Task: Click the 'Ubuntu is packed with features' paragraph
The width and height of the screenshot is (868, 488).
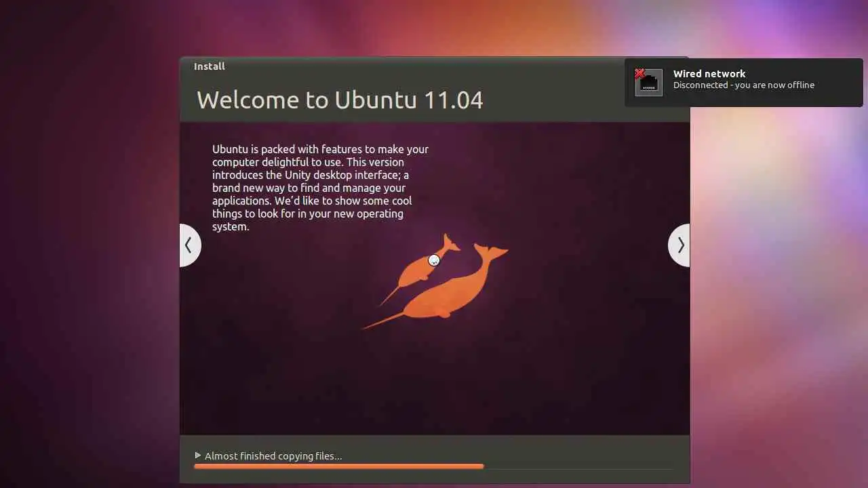Action: point(320,188)
